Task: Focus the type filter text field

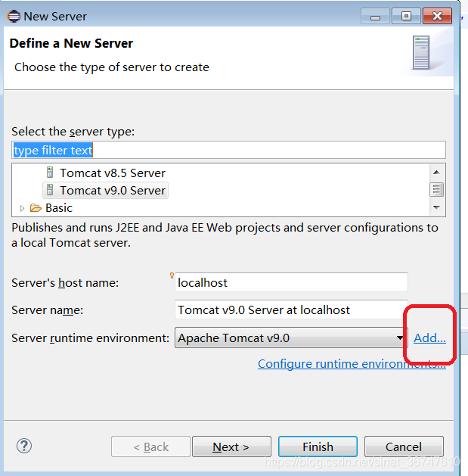Action: [228, 150]
